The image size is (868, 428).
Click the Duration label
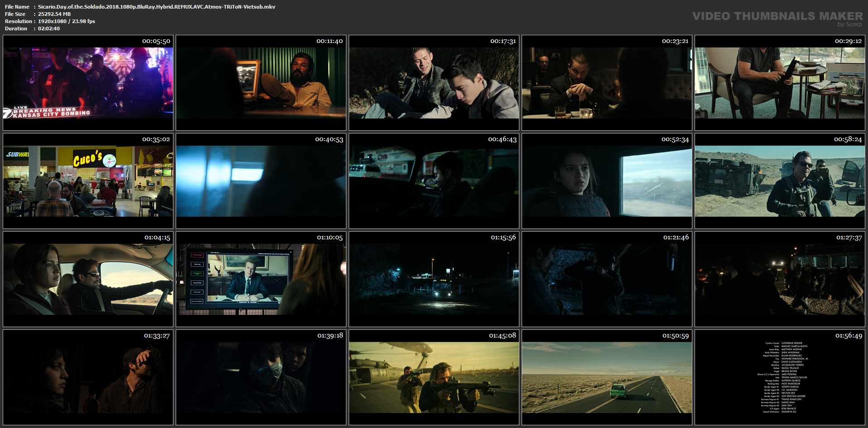tap(16, 29)
